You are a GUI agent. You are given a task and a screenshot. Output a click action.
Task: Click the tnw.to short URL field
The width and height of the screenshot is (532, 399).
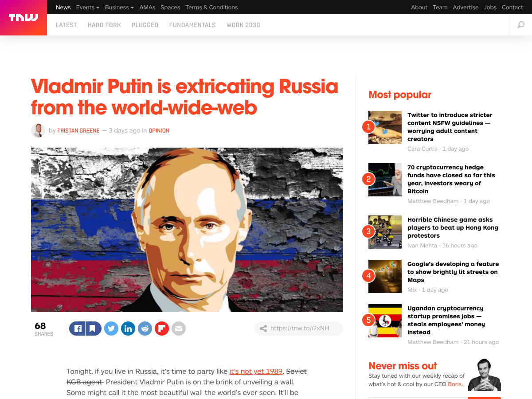[299, 329]
